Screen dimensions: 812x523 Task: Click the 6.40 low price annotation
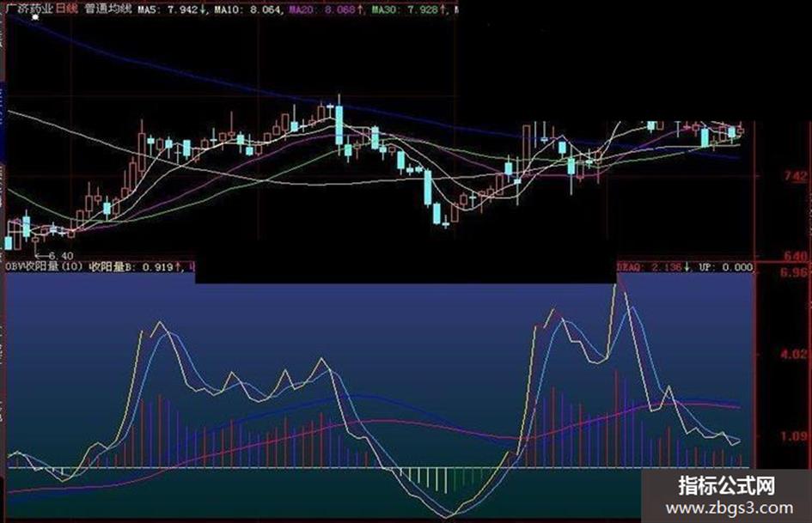tap(61, 256)
